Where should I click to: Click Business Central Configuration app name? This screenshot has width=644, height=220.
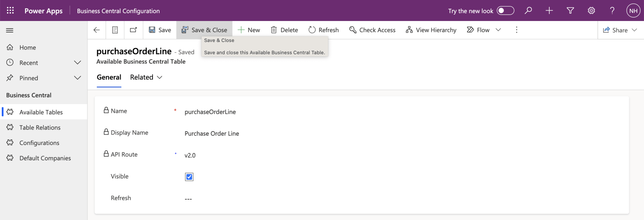point(118,11)
